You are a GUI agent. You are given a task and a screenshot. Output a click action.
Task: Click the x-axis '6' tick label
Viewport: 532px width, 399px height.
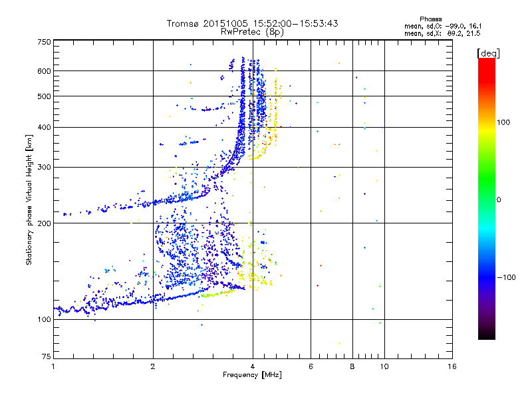pos(311,366)
